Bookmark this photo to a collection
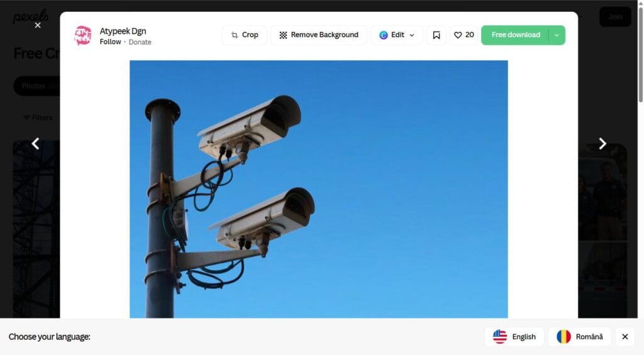The height and width of the screenshot is (355, 644). point(436,35)
